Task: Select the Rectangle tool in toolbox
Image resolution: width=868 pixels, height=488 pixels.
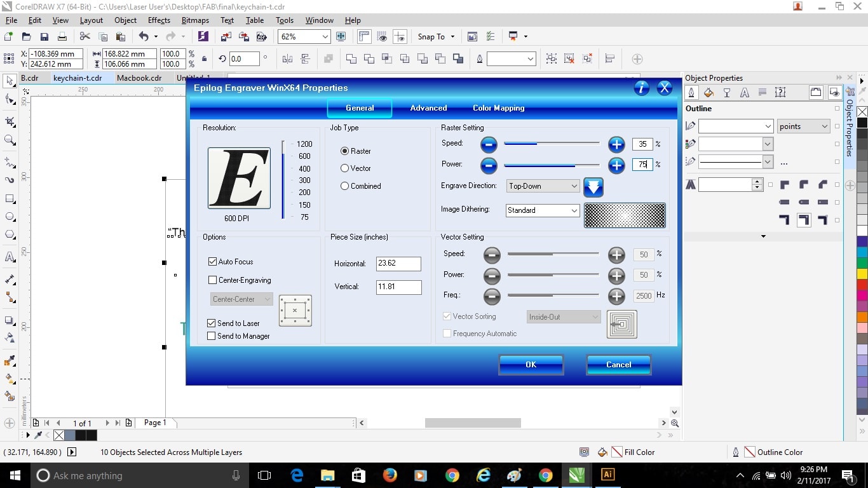Action: [10, 199]
